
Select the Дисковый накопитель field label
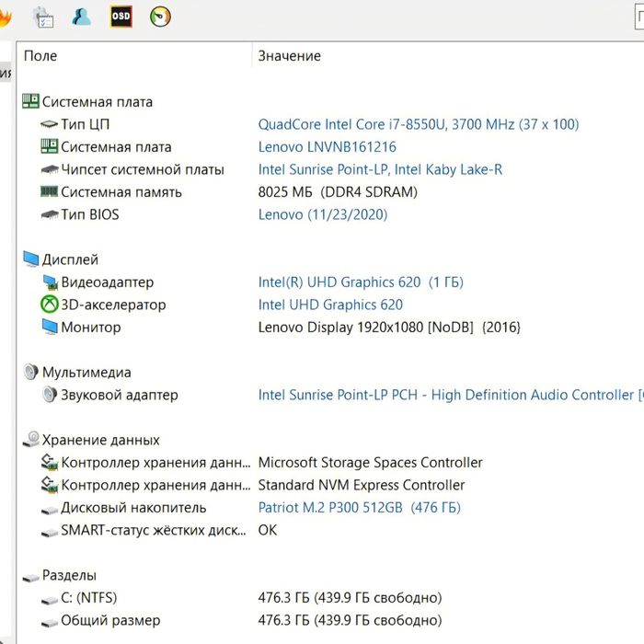pyautogui.click(x=133, y=508)
